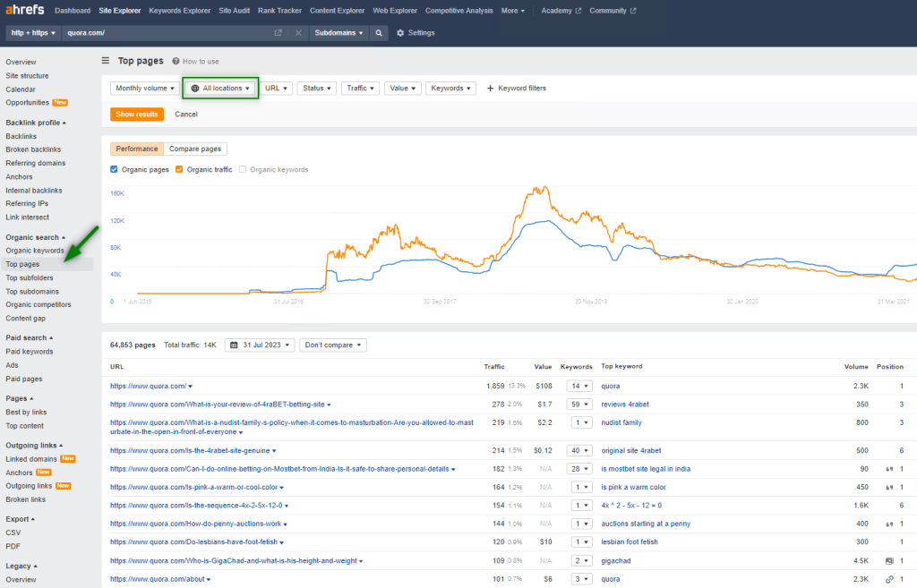Click the Ahrefs logo

click(25, 11)
